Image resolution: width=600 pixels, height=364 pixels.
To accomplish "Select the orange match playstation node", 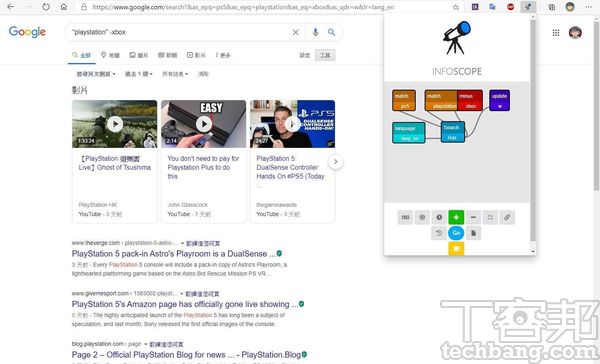I will 441,101.
